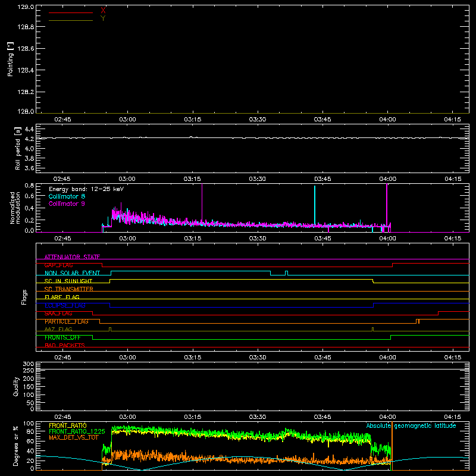
Task: Click the 128.2 tick label
Action: pyautogui.click(x=26, y=92)
